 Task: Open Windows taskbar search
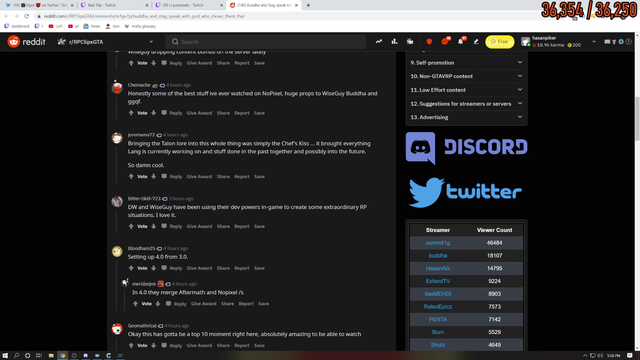(x=16, y=356)
